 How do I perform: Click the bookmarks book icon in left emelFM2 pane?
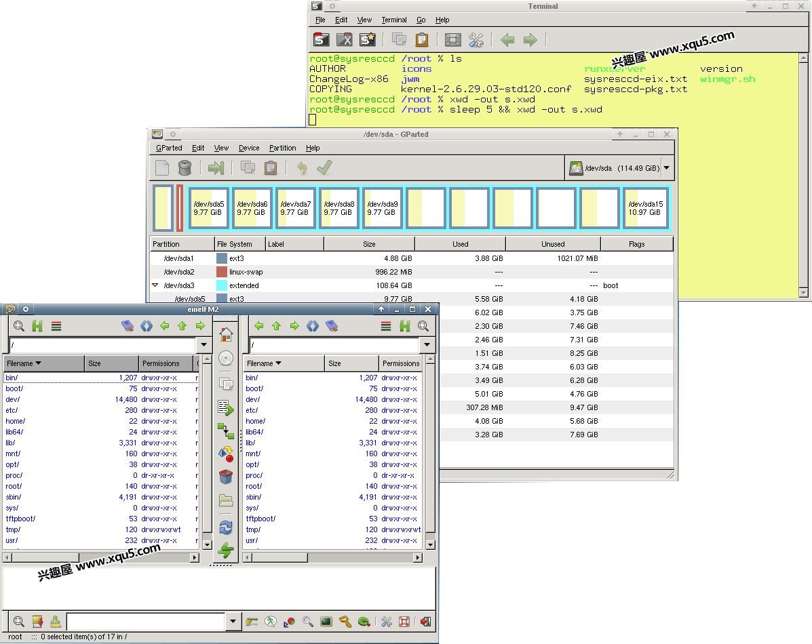[x=128, y=325]
